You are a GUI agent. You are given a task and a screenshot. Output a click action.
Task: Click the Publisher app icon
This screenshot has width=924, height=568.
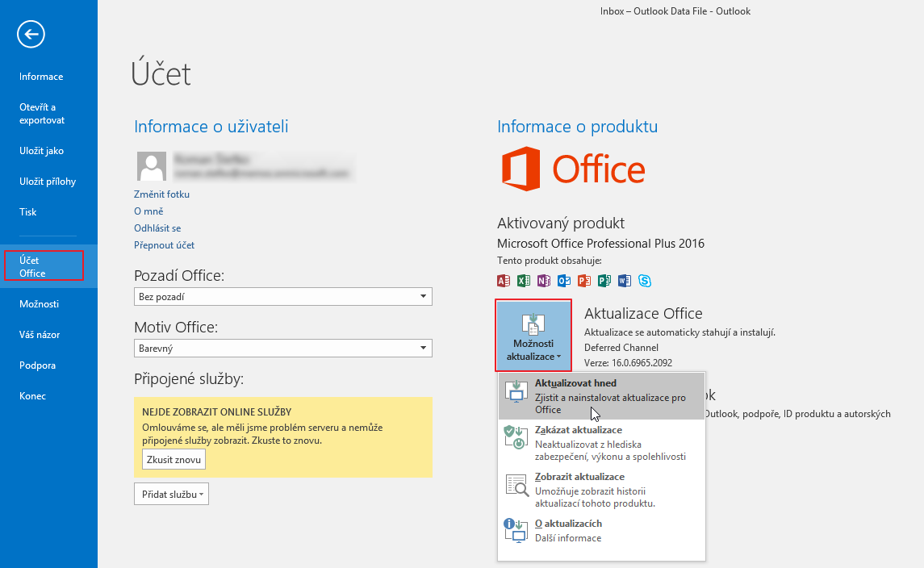coord(604,281)
